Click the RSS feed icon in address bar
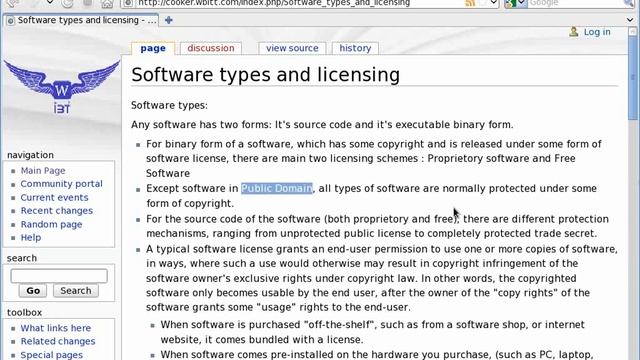Screen dimensions: 640x360 (470, 3)
